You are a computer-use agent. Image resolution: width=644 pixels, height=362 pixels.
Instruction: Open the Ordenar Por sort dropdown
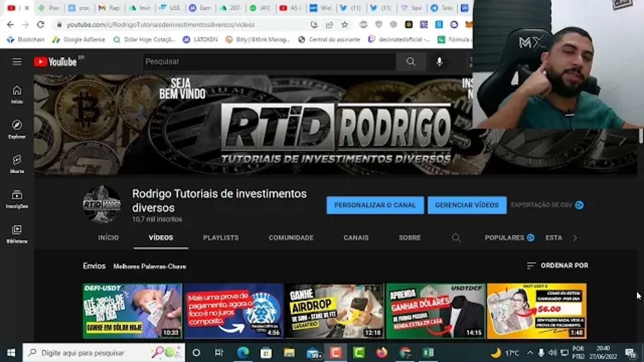557,265
